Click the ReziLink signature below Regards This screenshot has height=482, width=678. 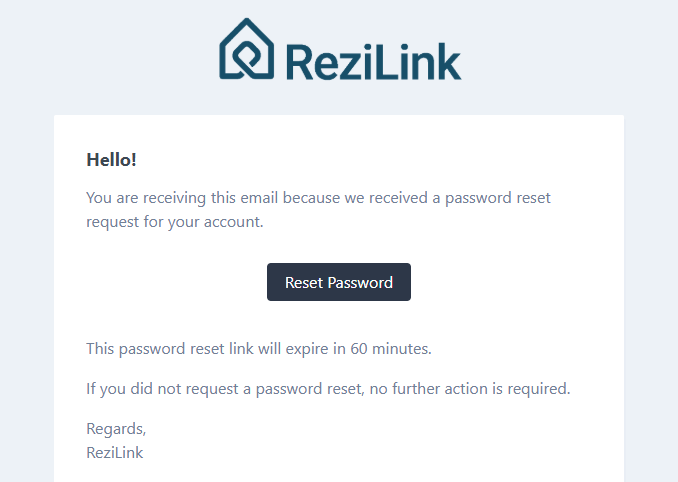click(115, 452)
